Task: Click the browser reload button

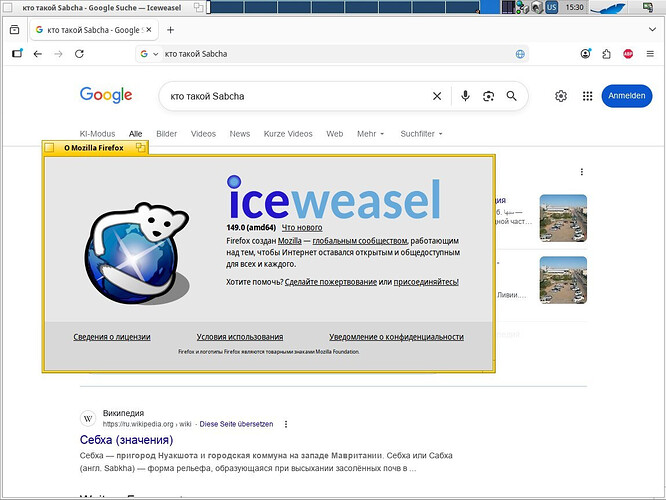Action: [x=79, y=53]
